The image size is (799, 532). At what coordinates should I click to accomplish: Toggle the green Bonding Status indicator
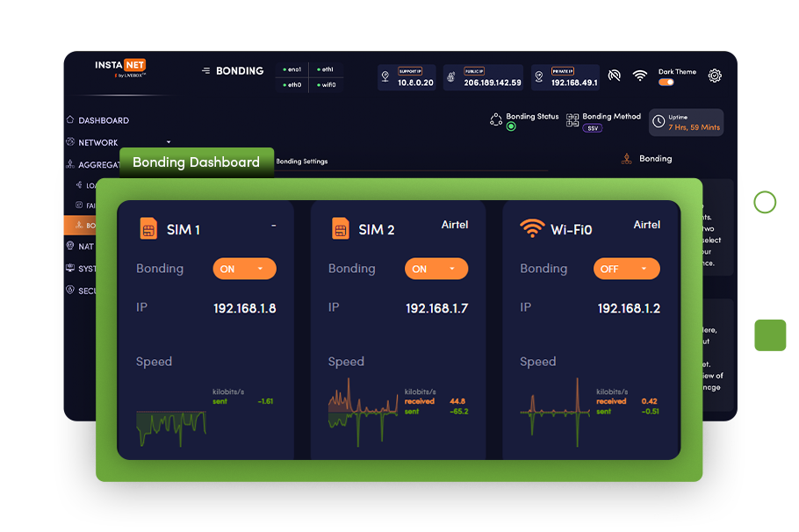point(511,126)
